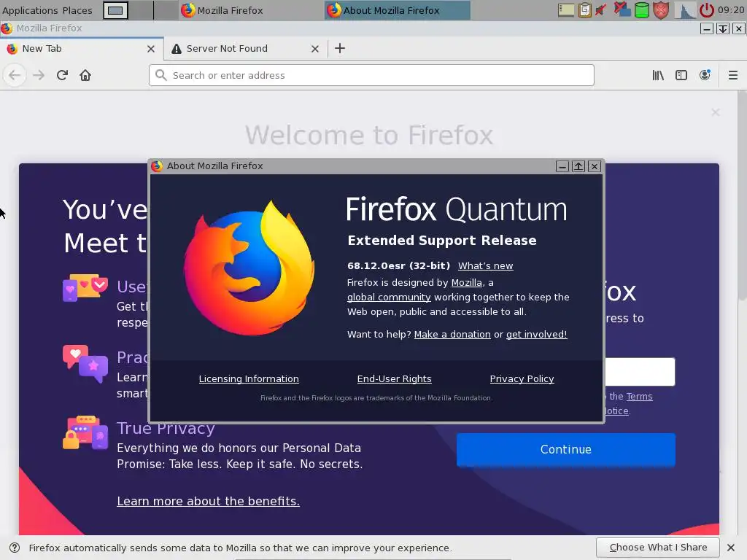Switch to the New Tab tab
Image resolution: width=747 pixels, height=560 pixels.
[82, 49]
